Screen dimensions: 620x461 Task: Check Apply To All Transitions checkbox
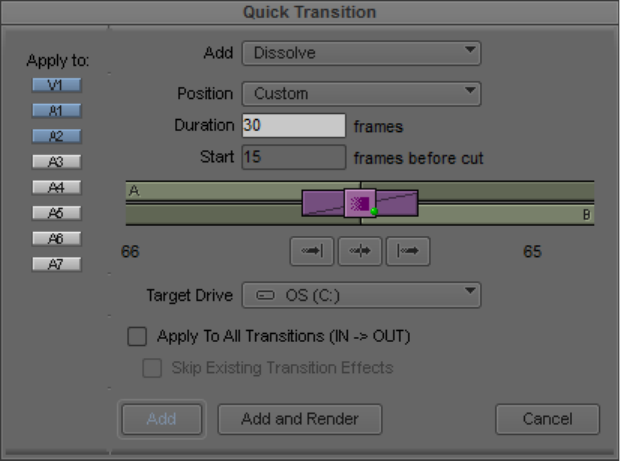click(x=137, y=336)
